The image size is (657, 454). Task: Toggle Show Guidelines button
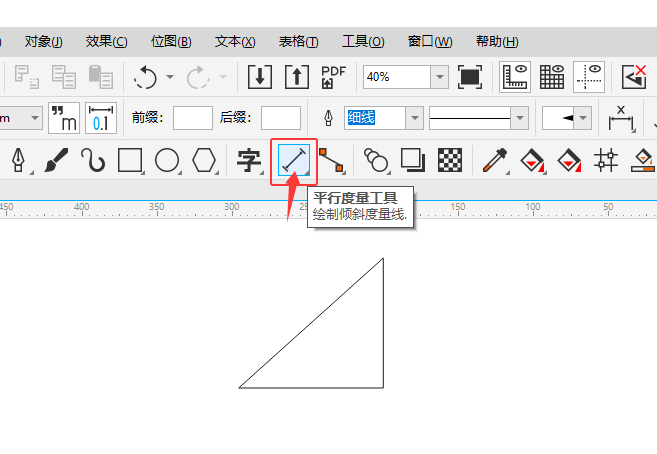(x=589, y=77)
